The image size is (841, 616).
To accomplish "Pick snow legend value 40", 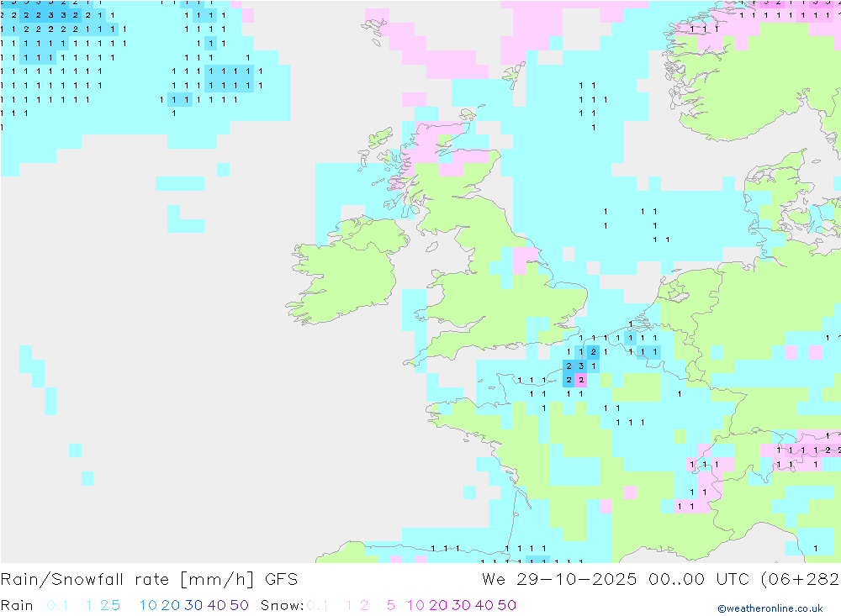I will [x=484, y=605].
